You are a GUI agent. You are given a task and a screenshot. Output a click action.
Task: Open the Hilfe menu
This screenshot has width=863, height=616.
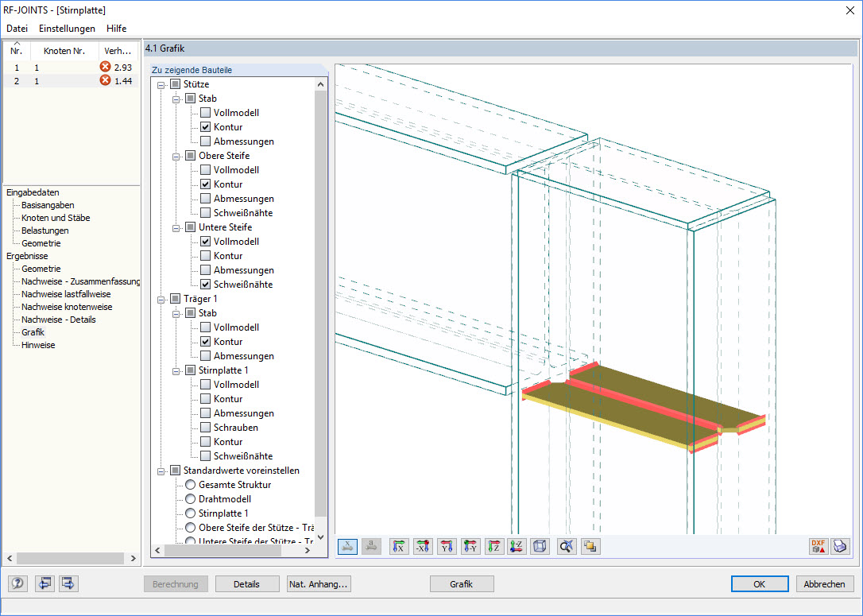[x=116, y=28]
